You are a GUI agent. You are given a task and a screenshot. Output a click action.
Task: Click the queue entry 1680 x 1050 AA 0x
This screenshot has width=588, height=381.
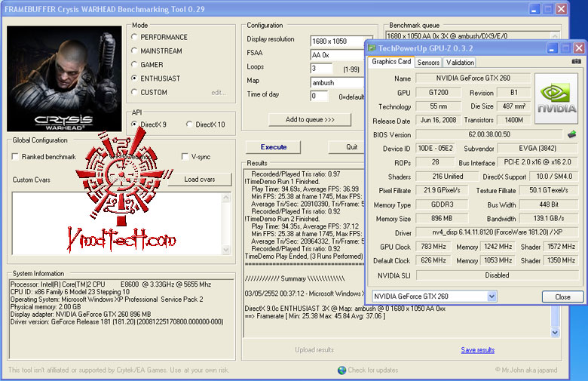coord(447,36)
